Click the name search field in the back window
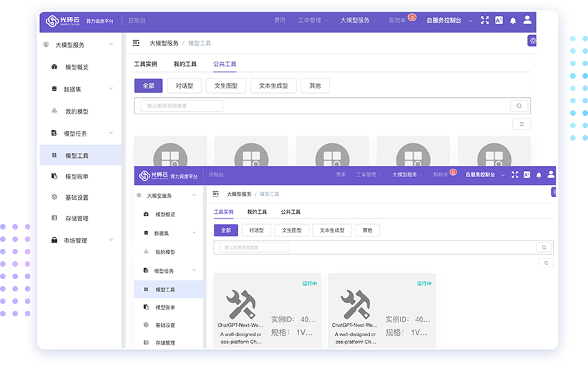Image resolution: width=588 pixels, height=366 pixels. [182, 106]
